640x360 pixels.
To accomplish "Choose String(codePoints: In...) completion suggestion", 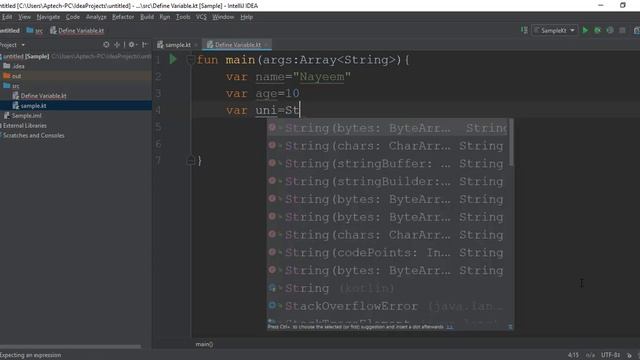I will coord(387,253).
